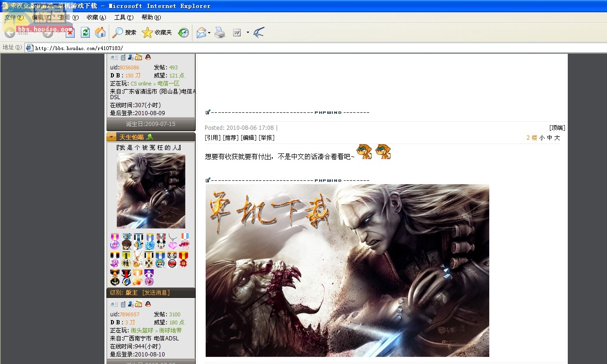Click QQ penguin icon above uid:7896957
Screen dimensions: 607x364
tap(148, 304)
